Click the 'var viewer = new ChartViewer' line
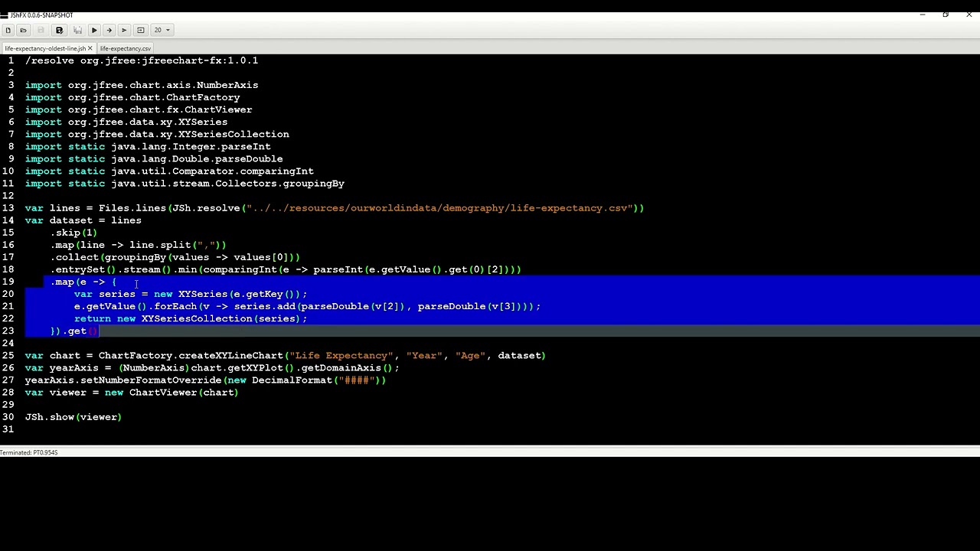The image size is (980, 551). pyautogui.click(x=132, y=392)
